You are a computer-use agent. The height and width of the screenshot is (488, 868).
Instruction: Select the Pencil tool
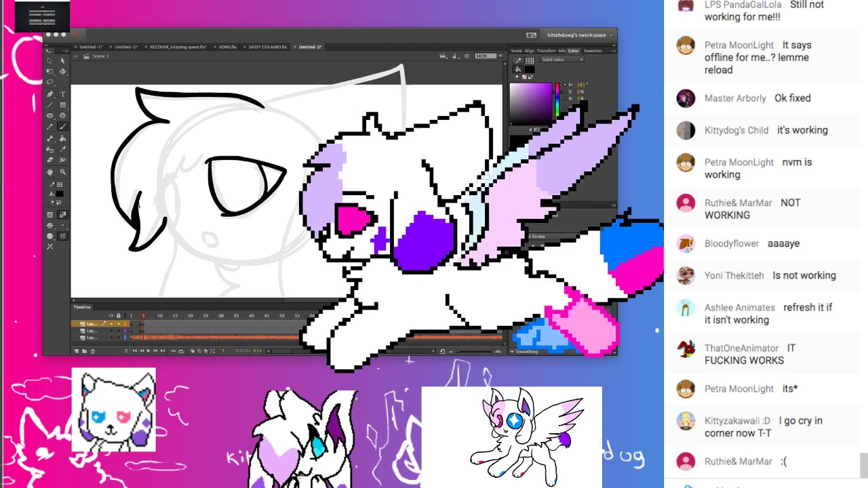click(x=50, y=127)
